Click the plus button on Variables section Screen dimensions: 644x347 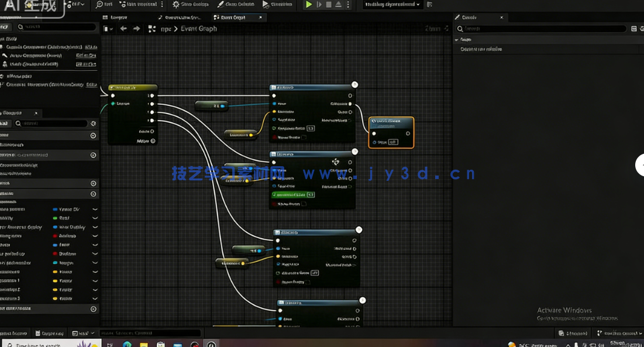[93, 194]
